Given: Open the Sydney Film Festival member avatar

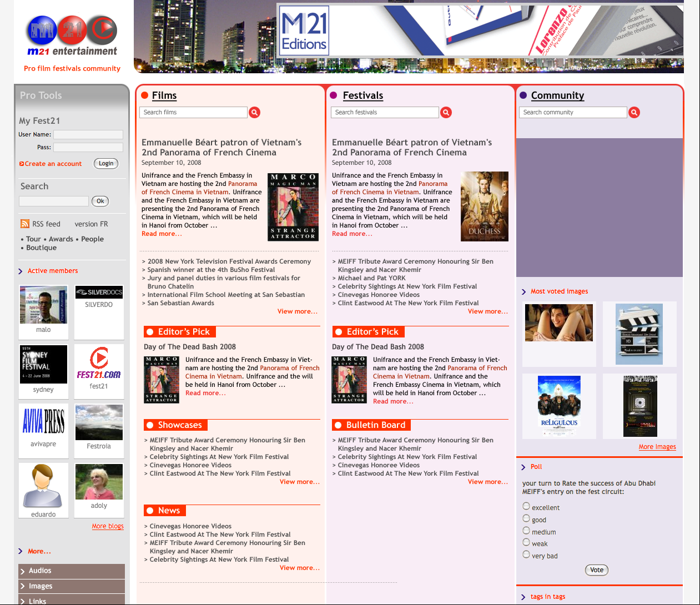Looking at the screenshot, I should point(43,364).
